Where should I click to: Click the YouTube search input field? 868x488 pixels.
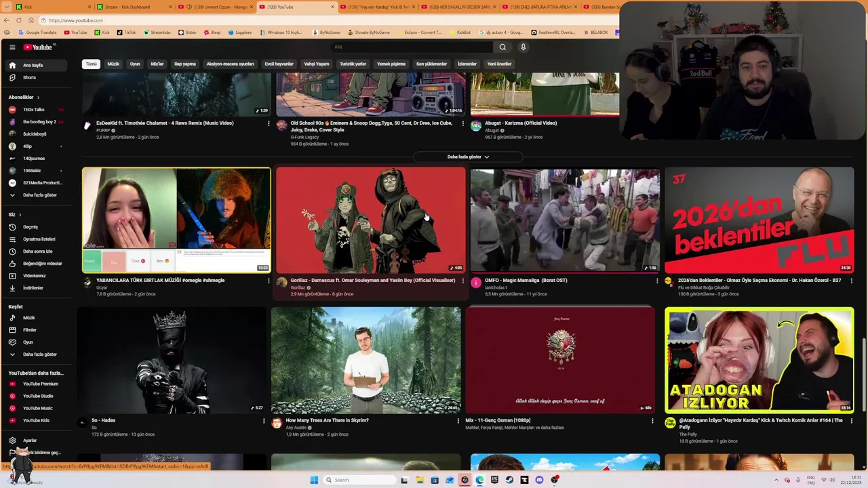(412, 47)
